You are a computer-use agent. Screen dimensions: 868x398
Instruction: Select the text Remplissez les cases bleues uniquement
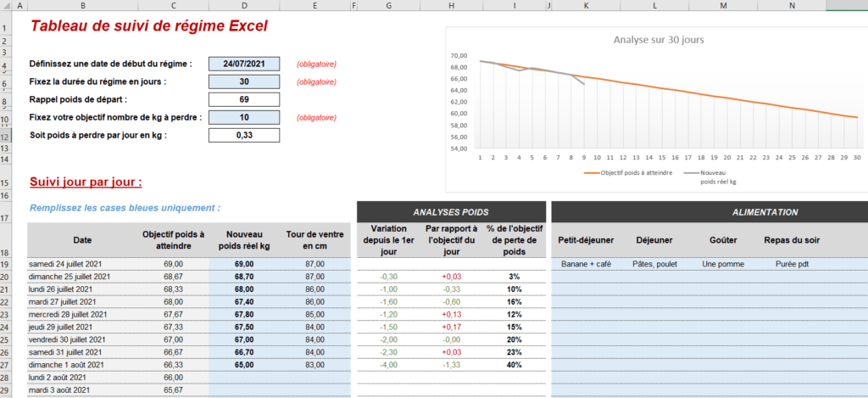125,209
